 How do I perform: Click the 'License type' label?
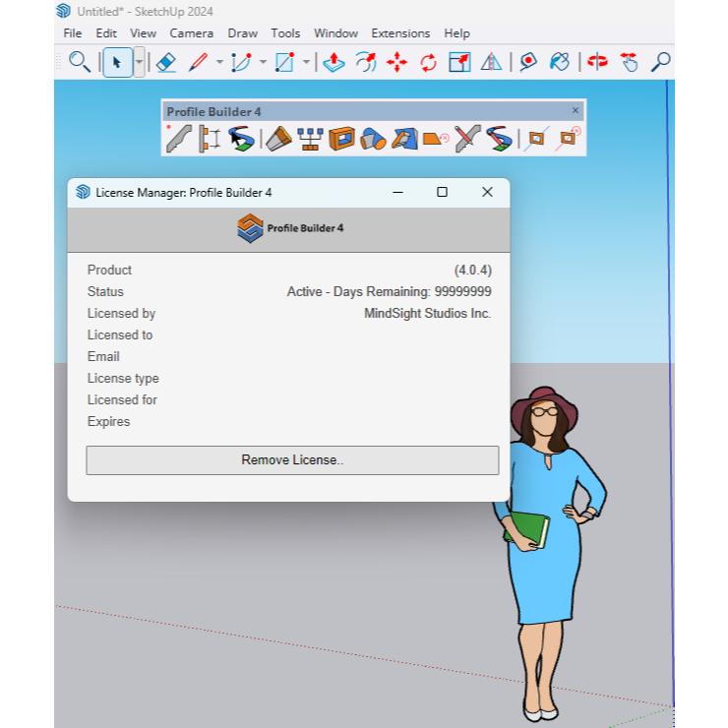[x=123, y=379]
